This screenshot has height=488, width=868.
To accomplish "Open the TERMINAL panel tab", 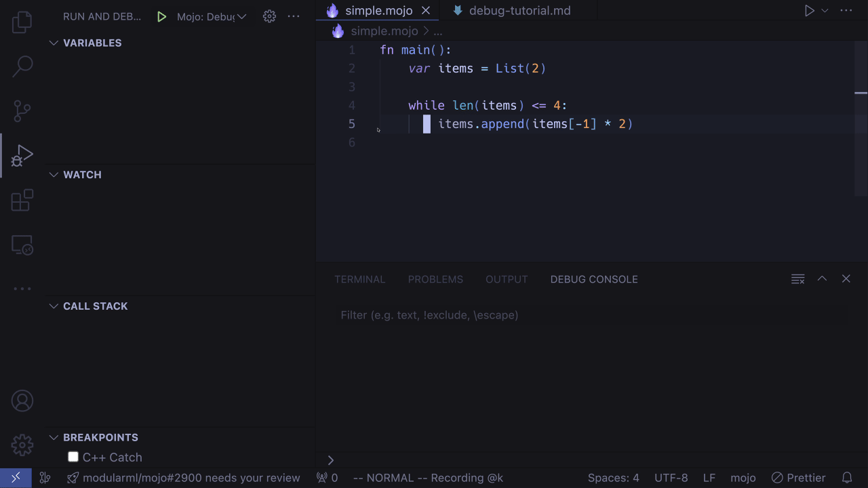I will 359,279.
